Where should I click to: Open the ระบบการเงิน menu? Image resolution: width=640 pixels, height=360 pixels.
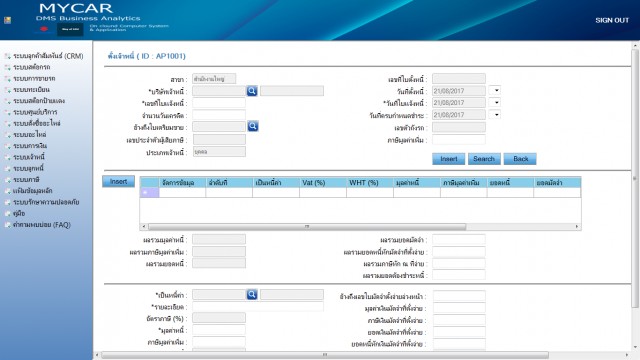pyautogui.click(x=30, y=146)
